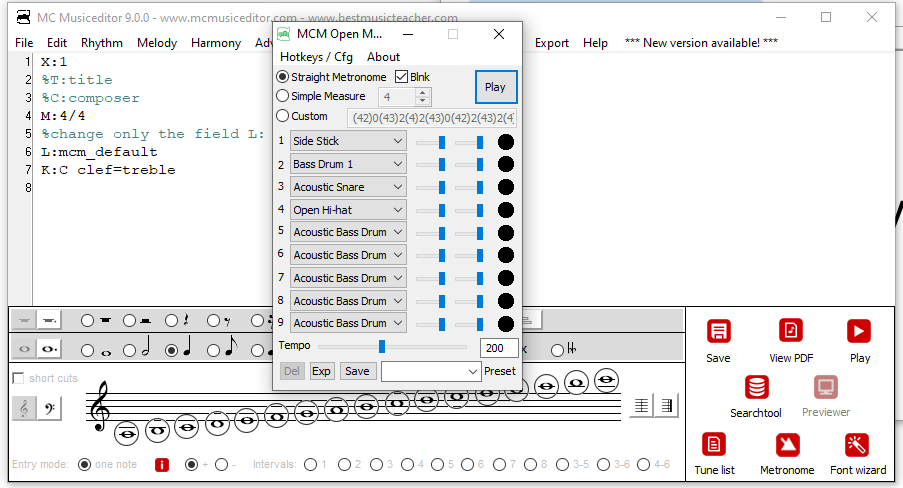The width and height of the screenshot is (903, 488).
Task: Open the Open Hi-hat instrument dropdown
Action: (348, 210)
